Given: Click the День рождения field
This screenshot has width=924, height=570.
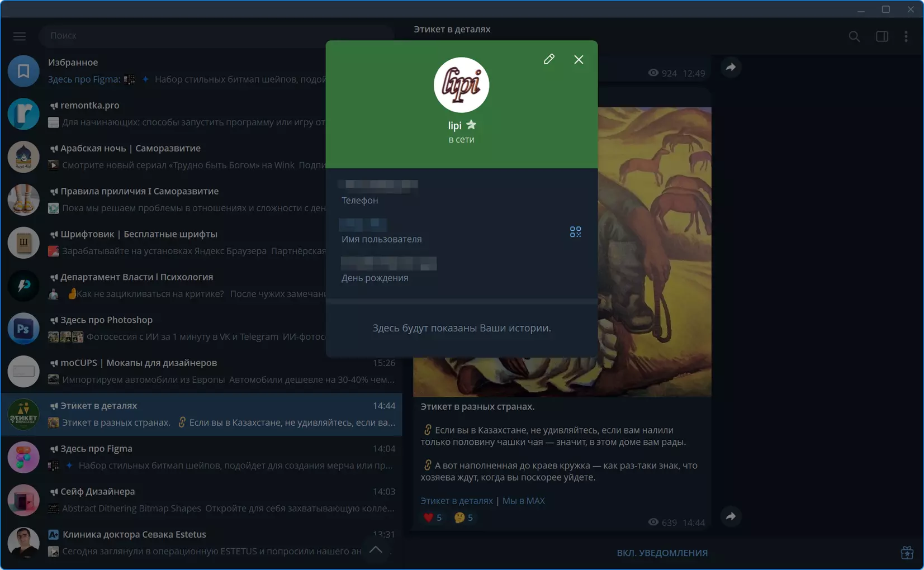Looking at the screenshot, I should click(462, 270).
